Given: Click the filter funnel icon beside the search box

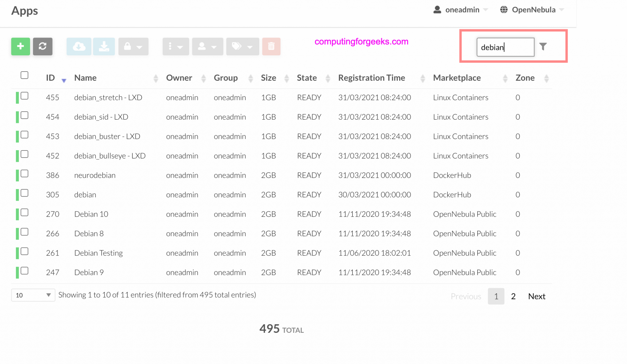Looking at the screenshot, I should [x=543, y=46].
